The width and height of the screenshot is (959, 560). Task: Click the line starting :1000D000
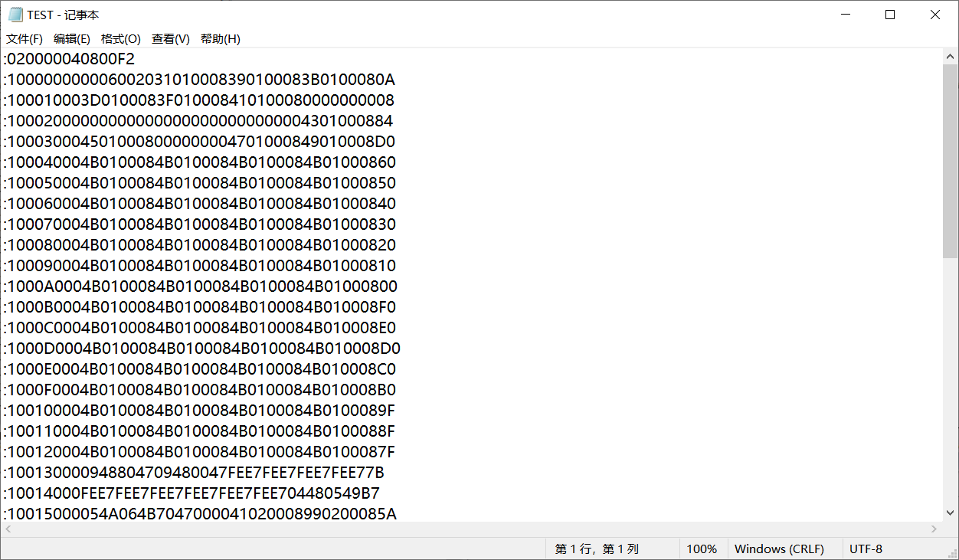(x=202, y=349)
